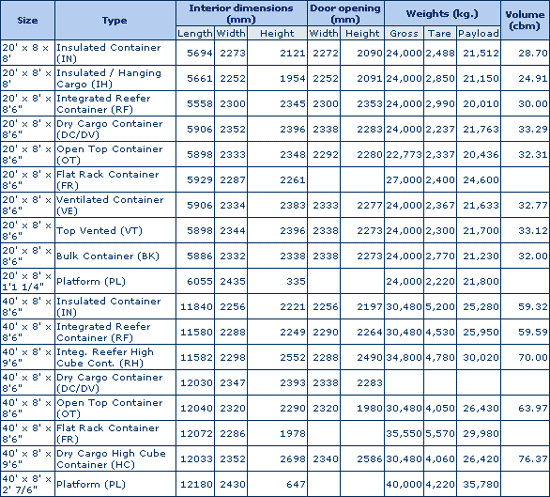
Task: Select the 20' Ventilated Container (VE) cell
Action: [115, 205]
